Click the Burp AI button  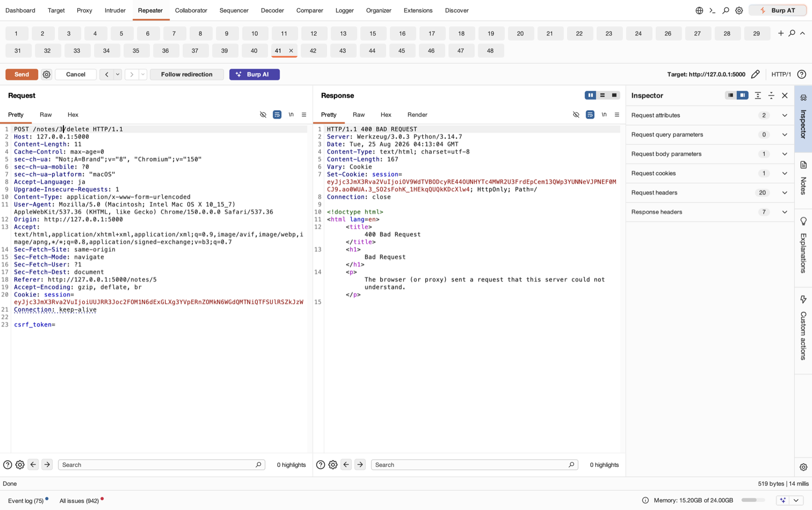[254, 75]
